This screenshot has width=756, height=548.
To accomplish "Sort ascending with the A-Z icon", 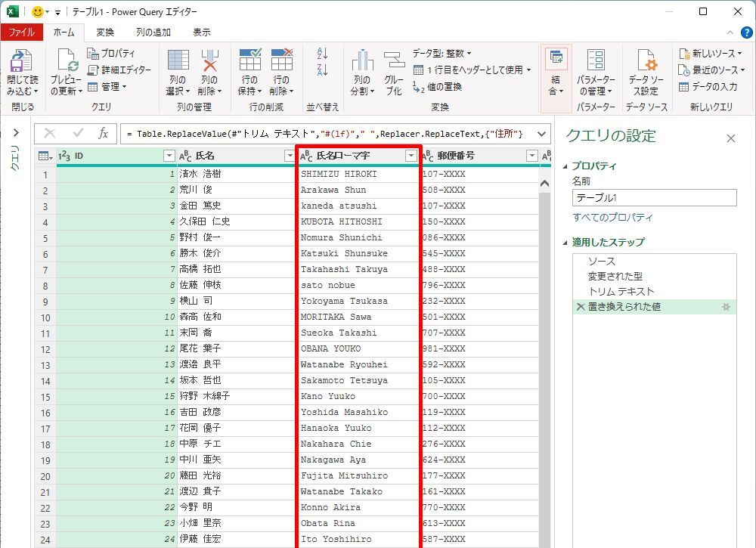I will (x=323, y=54).
